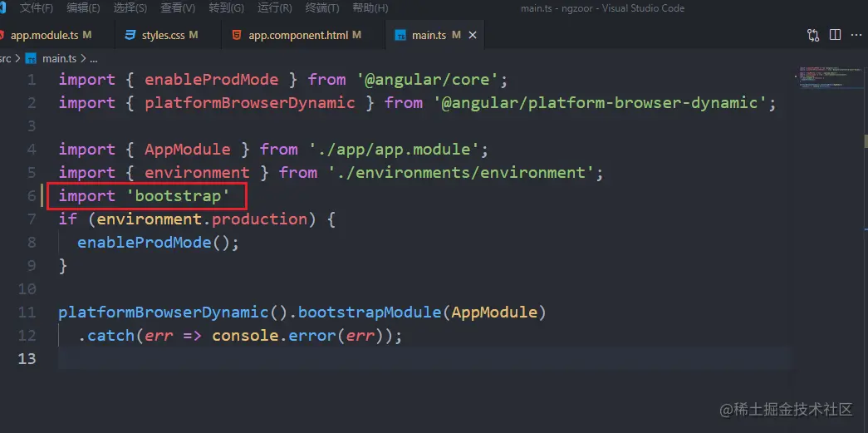
Task: Close the main.ts tab
Action: point(472,35)
